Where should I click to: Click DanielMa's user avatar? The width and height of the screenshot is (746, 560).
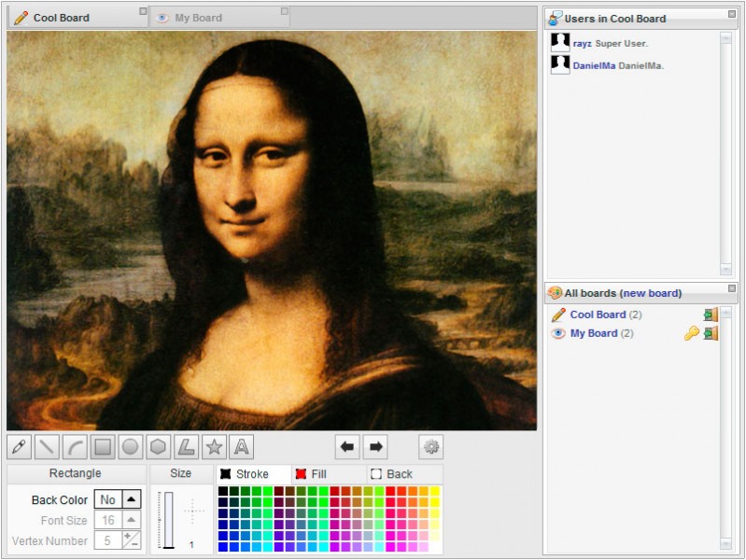click(x=560, y=64)
